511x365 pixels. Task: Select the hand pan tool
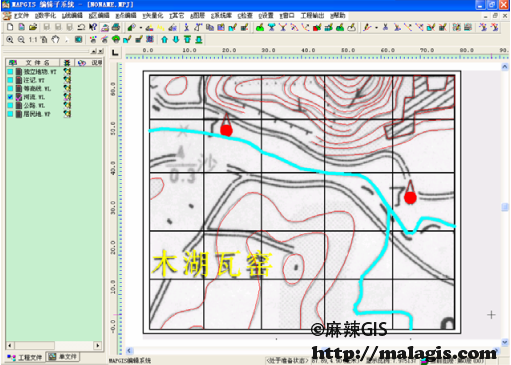click(x=55, y=40)
